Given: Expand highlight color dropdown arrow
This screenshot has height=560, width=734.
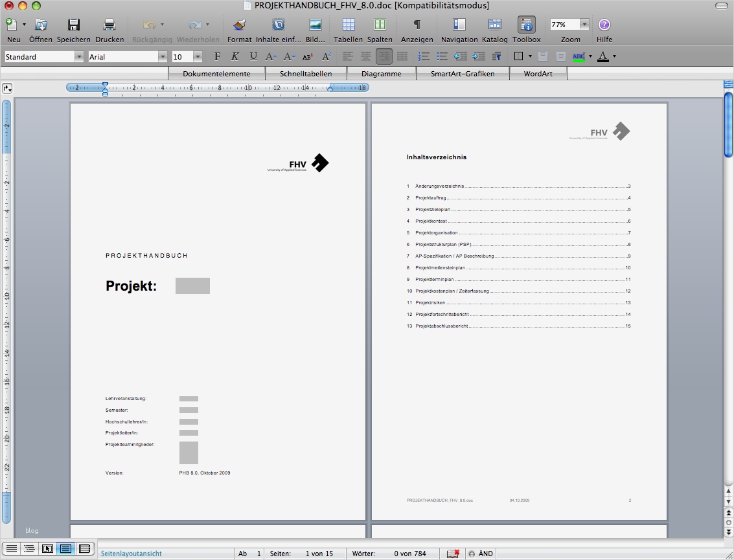Looking at the screenshot, I should pos(590,56).
